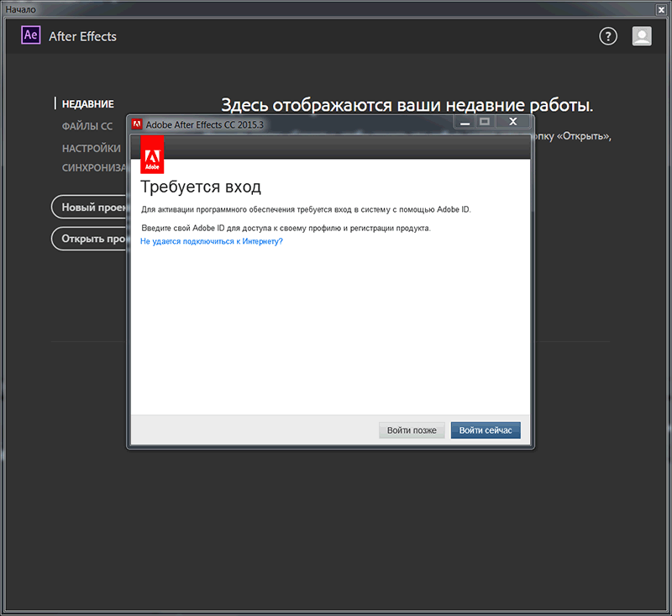
Task: Click the line starting Для активации программного обеспечения
Action: point(306,209)
